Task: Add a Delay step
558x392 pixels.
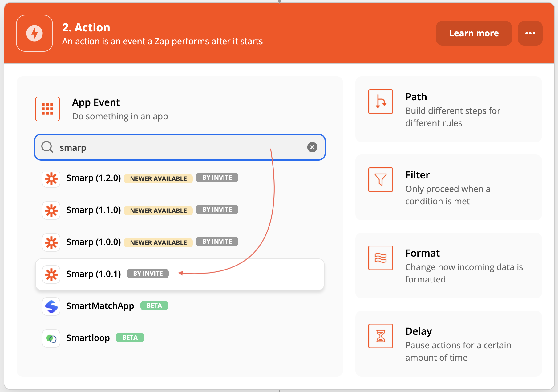Action: pos(448,344)
